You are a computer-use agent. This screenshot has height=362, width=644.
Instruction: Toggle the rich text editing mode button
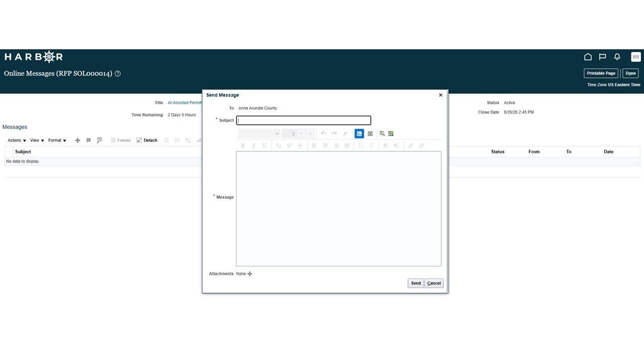[359, 133]
